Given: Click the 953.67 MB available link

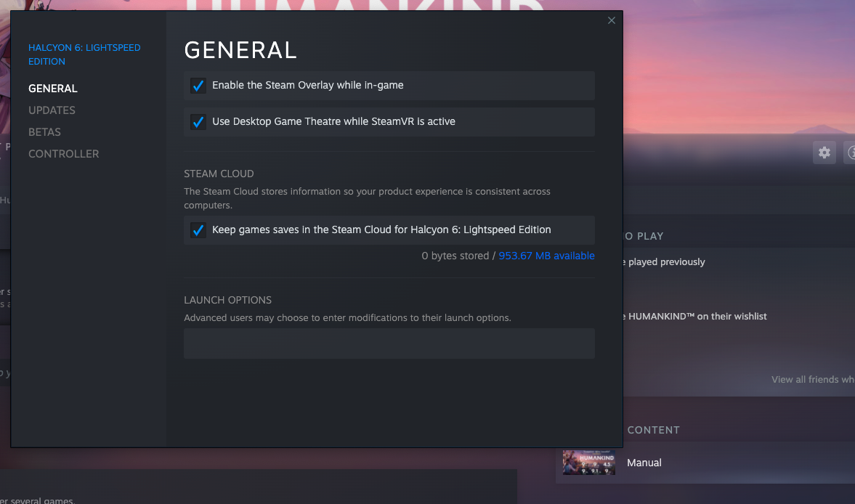Looking at the screenshot, I should [546, 256].
